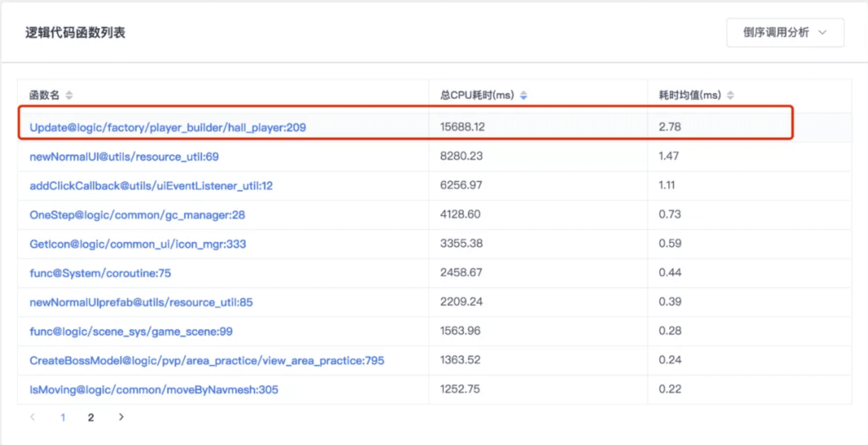Select page 2 in pagination

point(91,417)
